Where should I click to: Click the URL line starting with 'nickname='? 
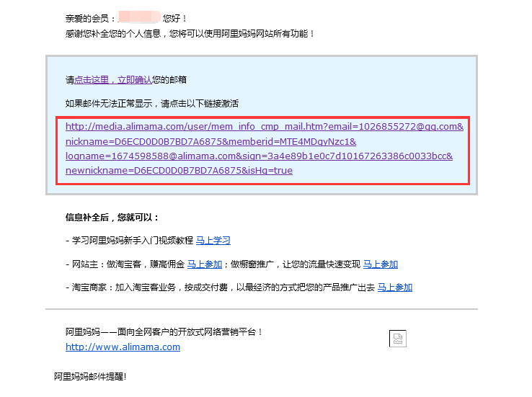[210, 141]
